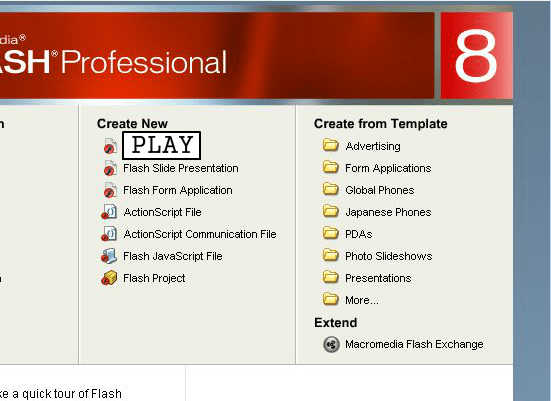
Task: Click the Advertising folder icon
Action: (331, 145)
